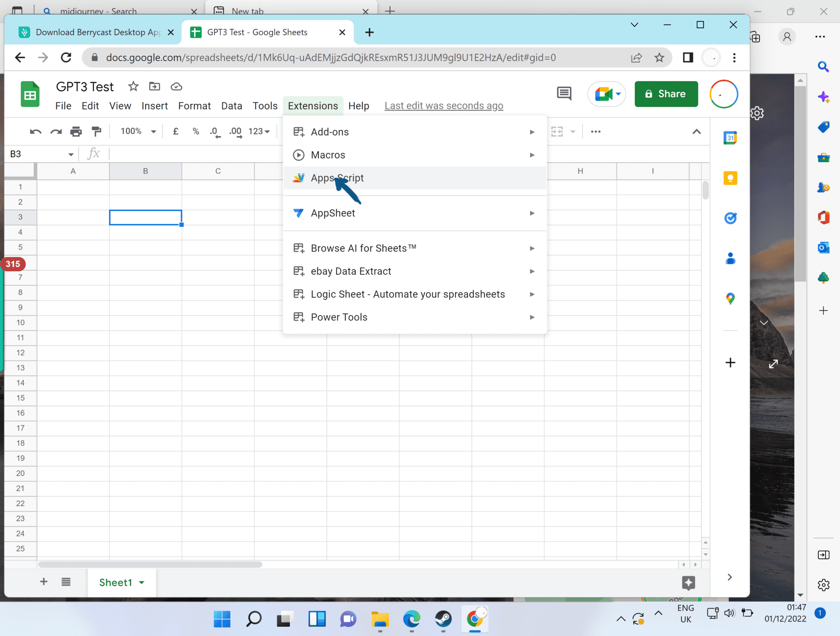Image resolution: width=840 pixels, height=636 pixels.
Task: Open Windows Start menu
Action: pyautogui.click(x=222, y=619)
